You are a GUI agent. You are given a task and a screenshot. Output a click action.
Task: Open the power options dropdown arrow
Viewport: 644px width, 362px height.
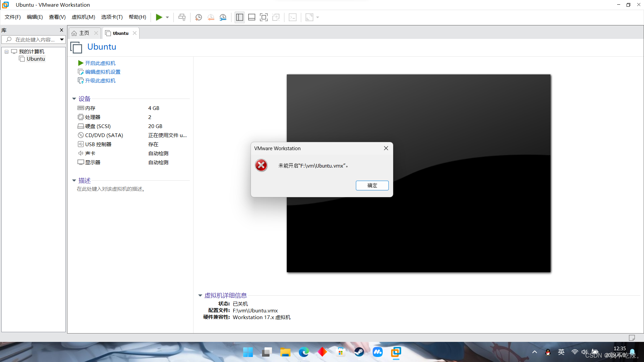167,17
